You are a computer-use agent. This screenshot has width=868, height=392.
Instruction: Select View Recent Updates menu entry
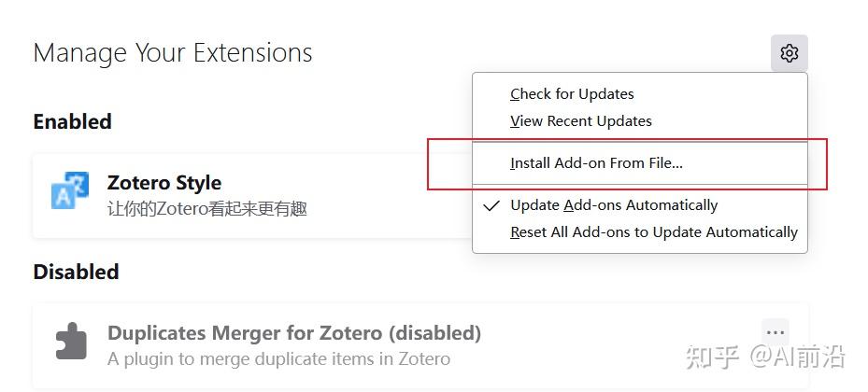pyautogui.click(x=580, y=121)
